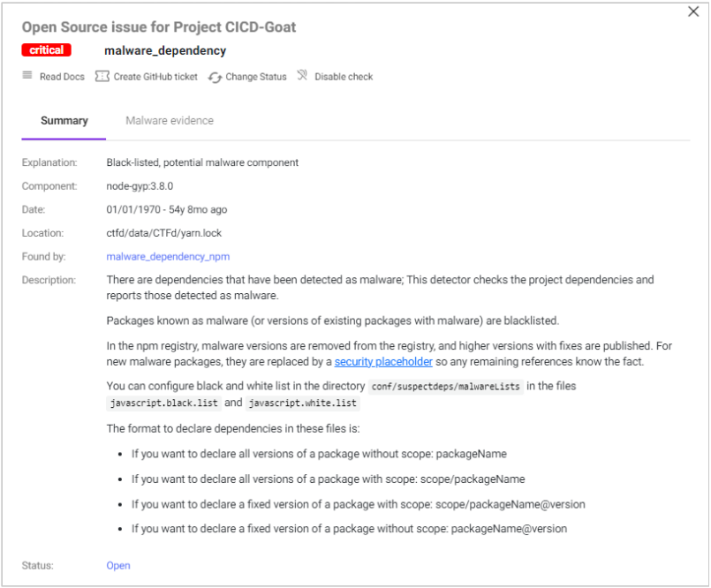The width and height of the screenshot is (711, 588).
Task: Open the Read Docs label
Action: pos(62,77)
